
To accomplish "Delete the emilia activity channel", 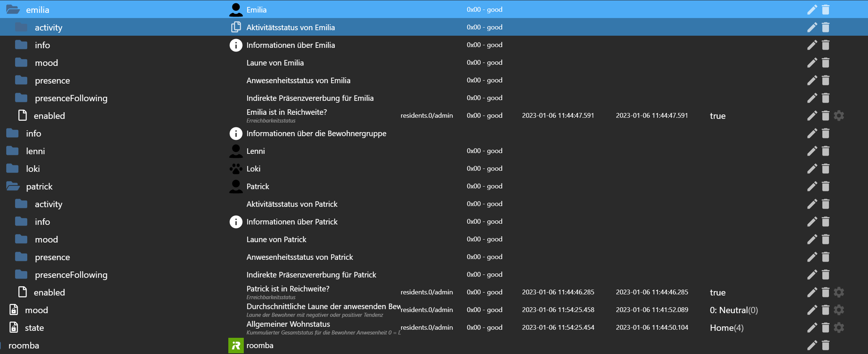I will pyautogui.click(x=826, y=27).
